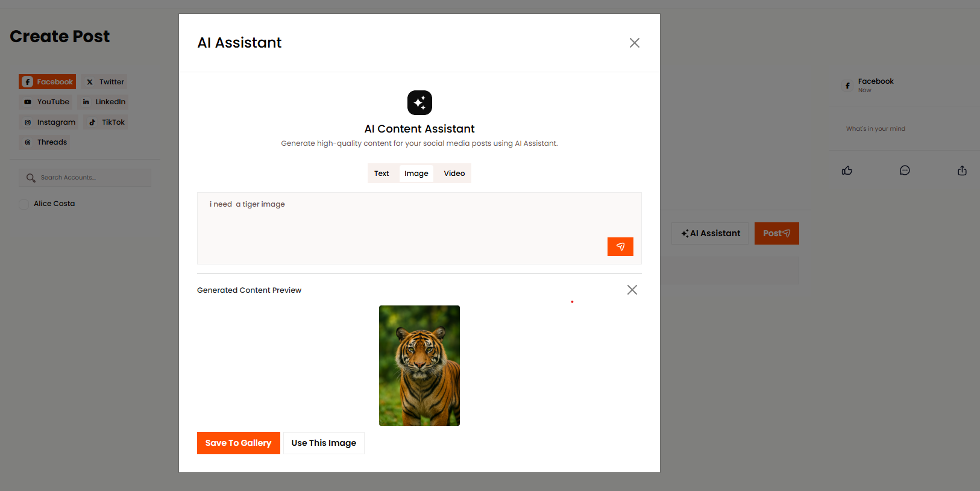980x491 pixels.
Task: Click the share icon in Facebook preview
Action: point(962,170)
